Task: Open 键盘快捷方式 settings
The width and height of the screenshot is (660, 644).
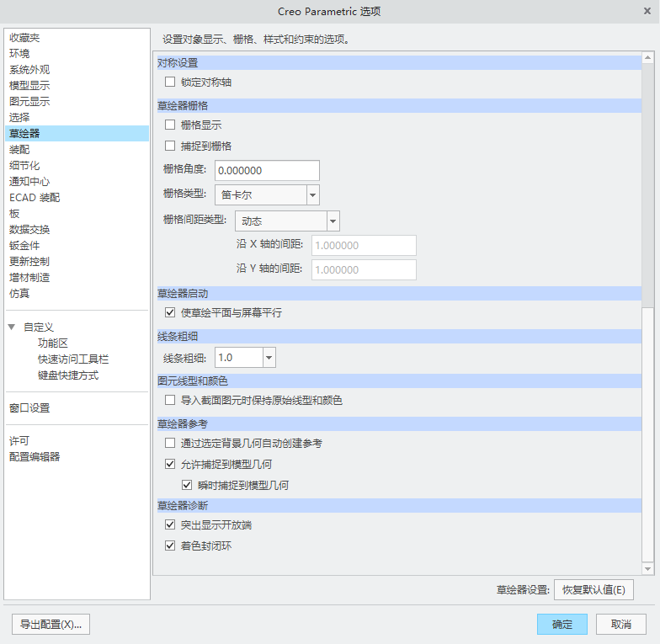Action: tap(67, 375)
